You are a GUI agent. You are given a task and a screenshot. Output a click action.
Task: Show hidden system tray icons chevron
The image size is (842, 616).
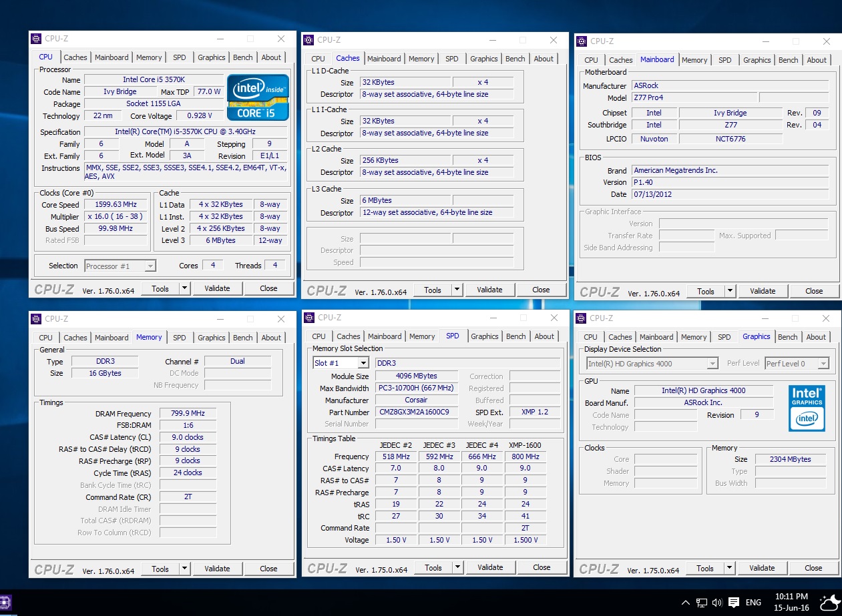tap(685, 603)
